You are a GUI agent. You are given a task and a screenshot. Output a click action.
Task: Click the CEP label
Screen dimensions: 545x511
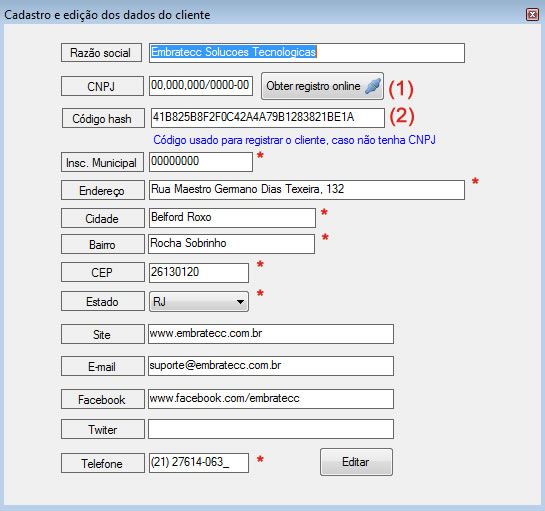click(103, 272)
